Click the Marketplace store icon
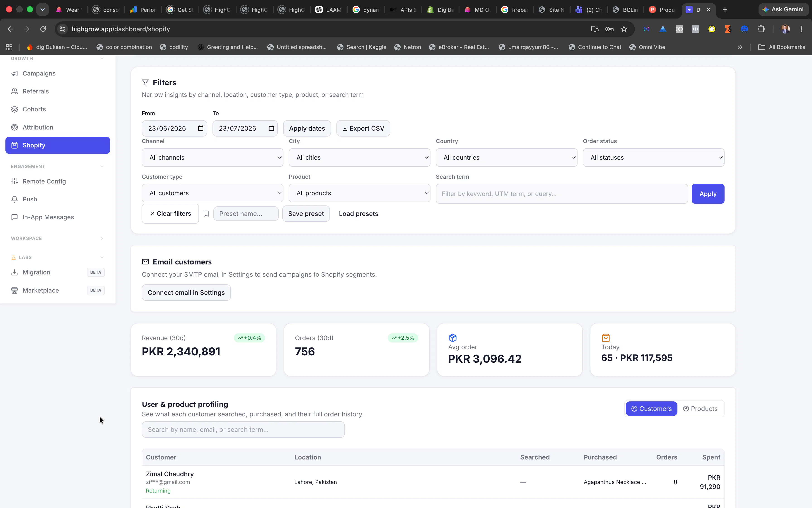Screen dimensions: 812x508 click(x=14, y=290)
